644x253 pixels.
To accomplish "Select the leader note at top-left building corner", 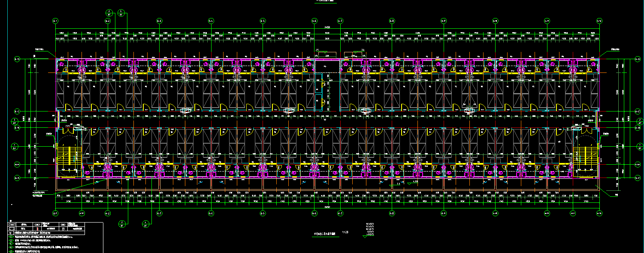I will (40, 50).
